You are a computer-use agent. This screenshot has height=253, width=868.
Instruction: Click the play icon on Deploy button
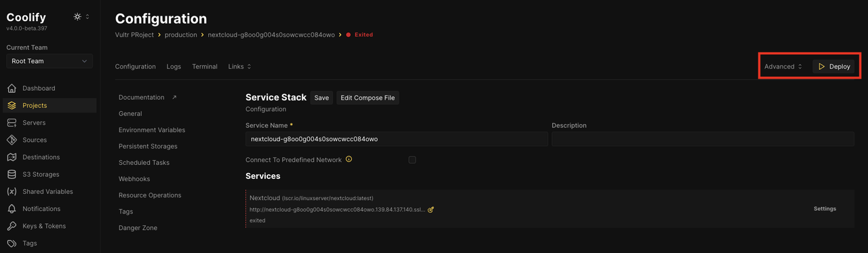pos(822,66)
